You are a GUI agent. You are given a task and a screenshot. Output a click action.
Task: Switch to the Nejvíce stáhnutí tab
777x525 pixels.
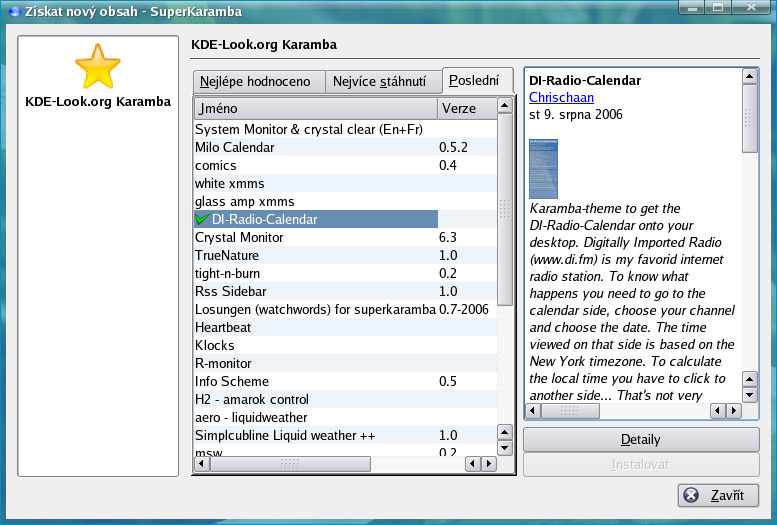click(x=383, y=81)
